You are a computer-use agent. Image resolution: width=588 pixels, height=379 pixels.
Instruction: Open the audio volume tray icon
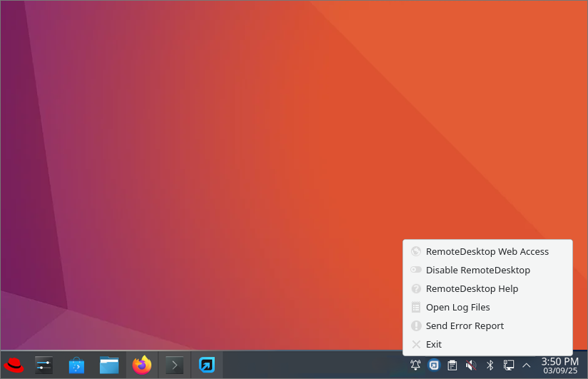[x=470, y=365]
